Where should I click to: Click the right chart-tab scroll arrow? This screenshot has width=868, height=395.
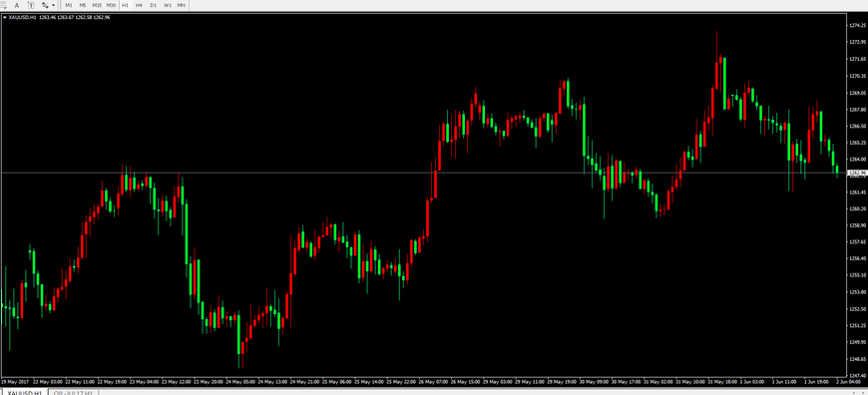click(x=862, y=392)
